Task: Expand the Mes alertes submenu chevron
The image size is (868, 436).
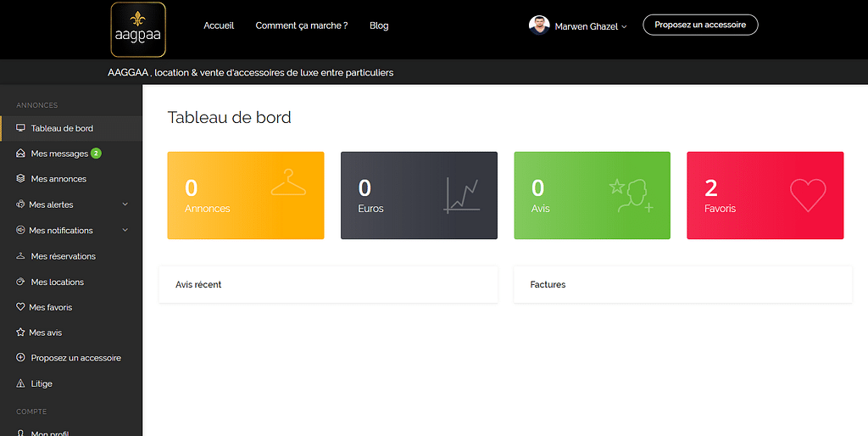Action: tap(125, 204)
